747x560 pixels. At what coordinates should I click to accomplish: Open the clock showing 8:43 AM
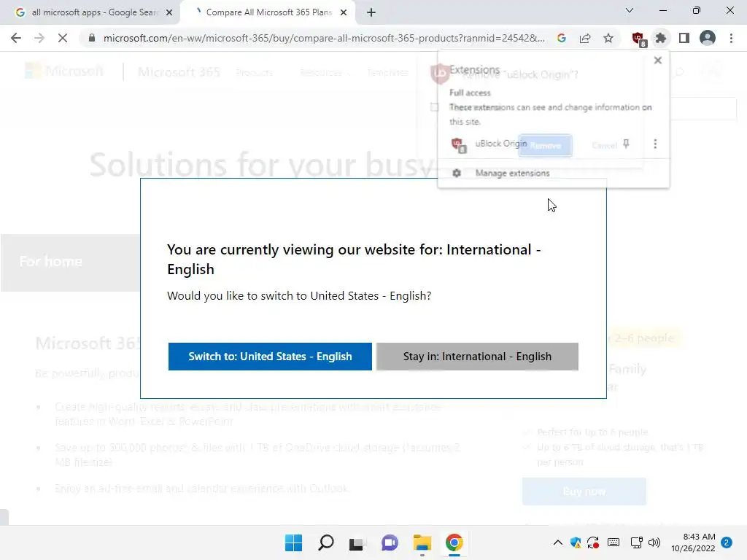click(693, 542)
